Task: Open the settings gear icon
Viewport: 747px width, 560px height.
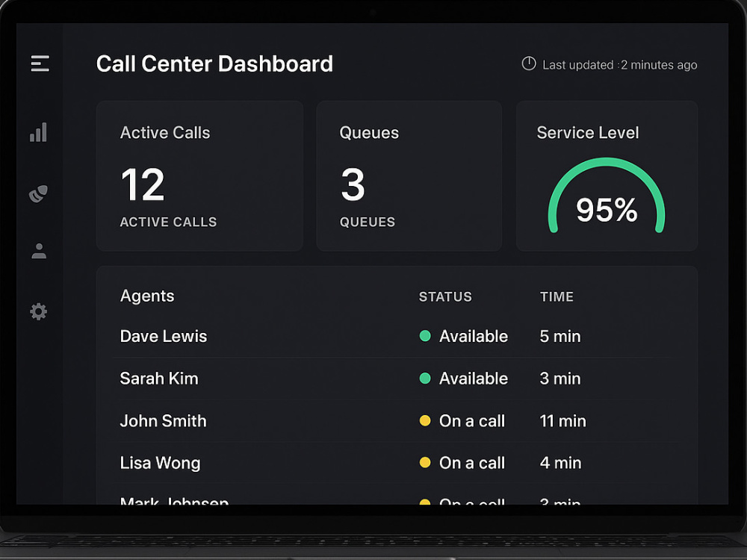Action: 39,311
